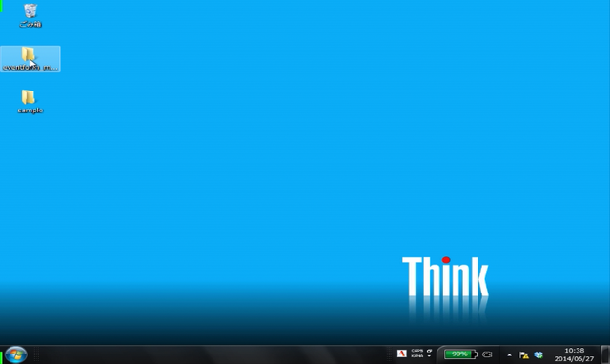Open the language bar options dropdown arrow
Image resolution: width=610 pixels, height=364 pixels.
click(x=429, y=356)
